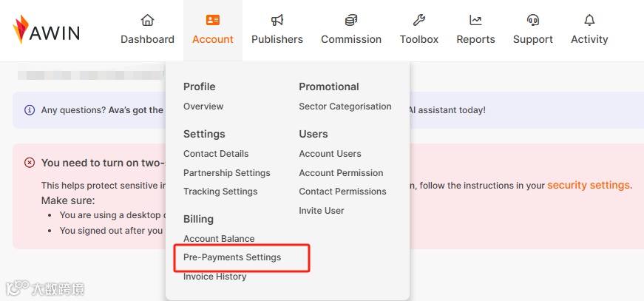Open Contact Permissions
Screen dimensions: 644x301
[342, 192]
